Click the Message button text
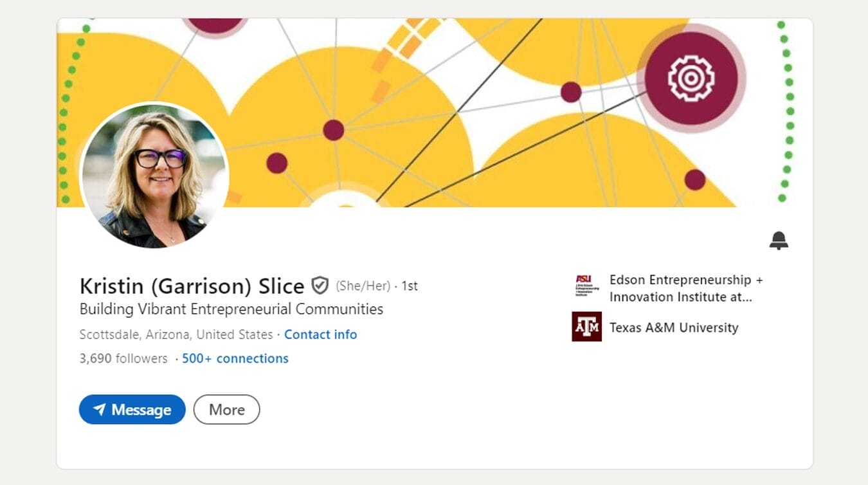The height and width of the screenshot is (485, 868). coord(141,410)
